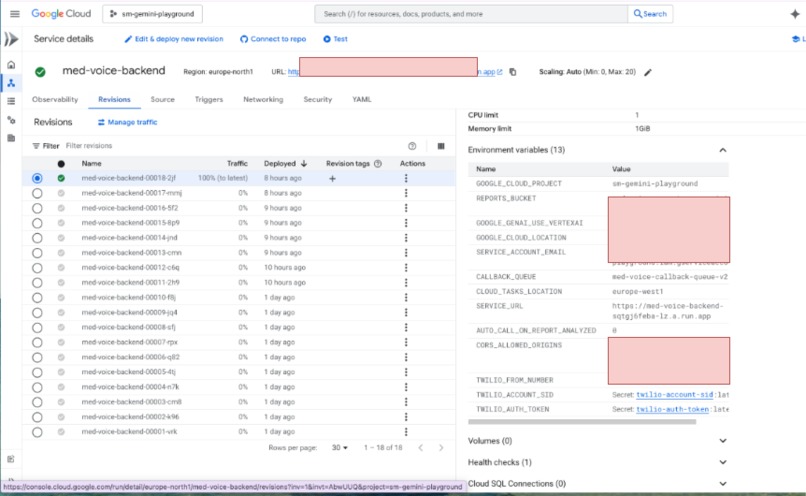Click Manage traffic

pyautogui.click(x=127, y=122)
